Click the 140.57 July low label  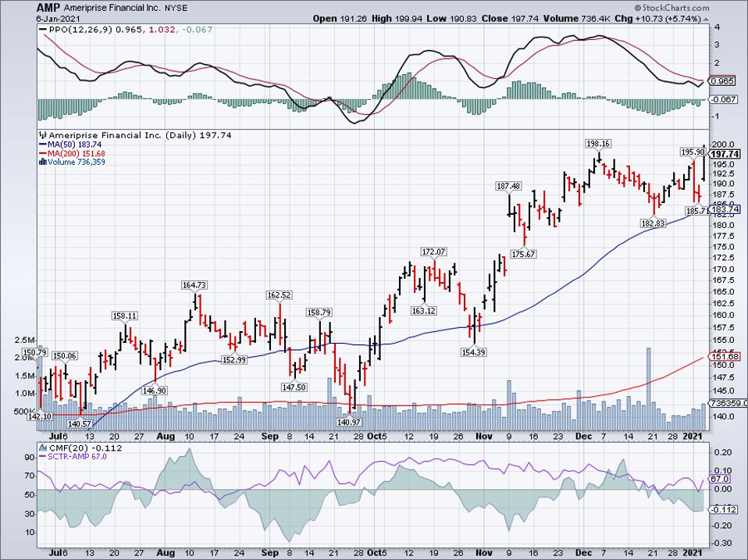point(80,423)
